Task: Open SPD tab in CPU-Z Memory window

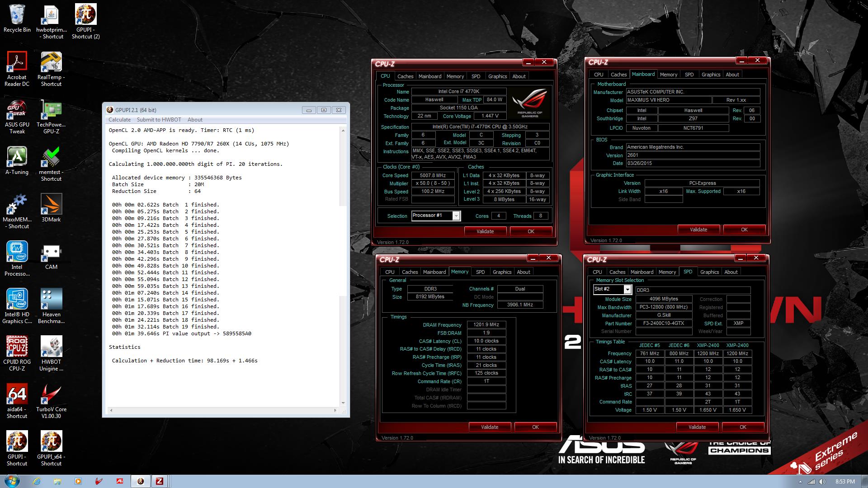Action: pyautogui.click(x=481, y=272)
